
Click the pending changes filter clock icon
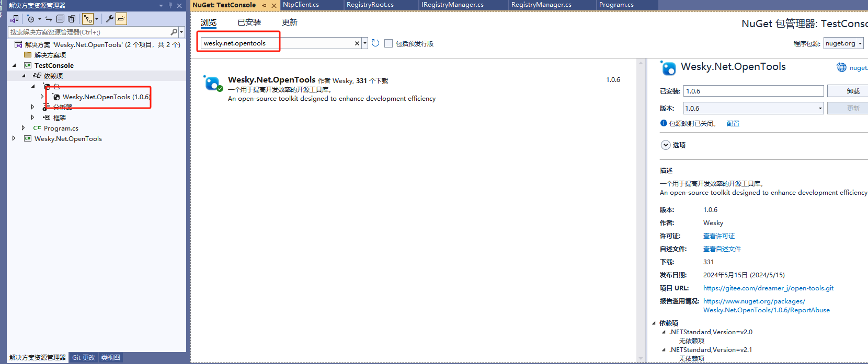click(31, 19)
